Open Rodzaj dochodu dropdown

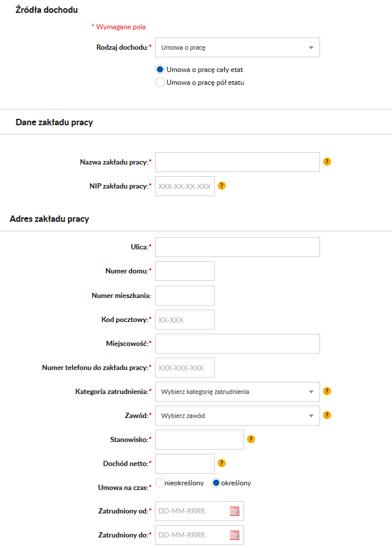(x=237, y=47)
